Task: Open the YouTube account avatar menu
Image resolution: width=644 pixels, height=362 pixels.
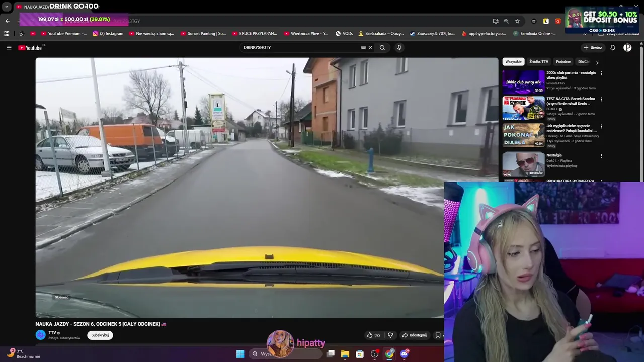Action: [x=627, y=48]
